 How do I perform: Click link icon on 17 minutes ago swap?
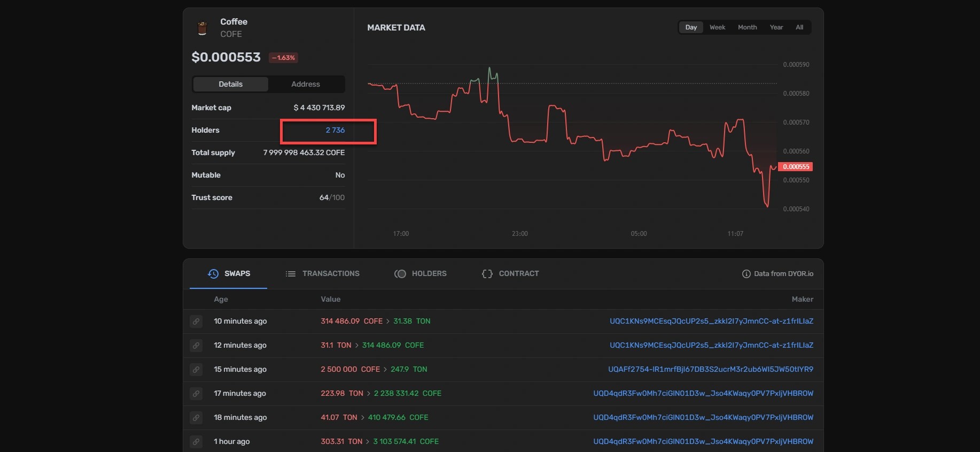pos(196,394)
